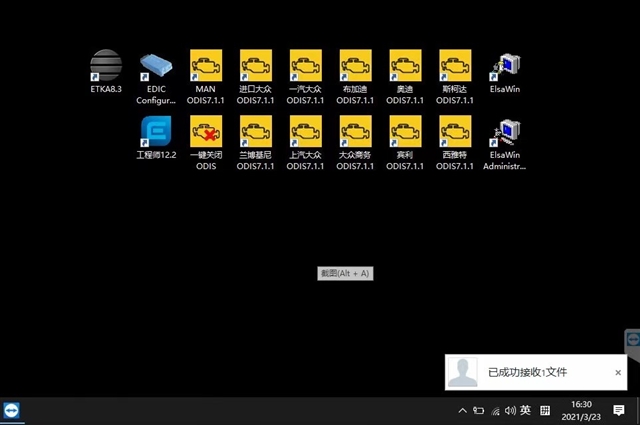Open the ElsaWin desktop shortcut
This screenshot has width=640, height=425.
505,72
